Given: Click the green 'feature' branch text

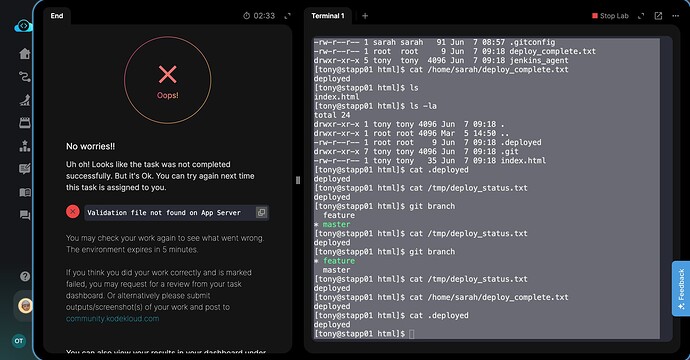Looking at the screenshot, I should (338, 261).
